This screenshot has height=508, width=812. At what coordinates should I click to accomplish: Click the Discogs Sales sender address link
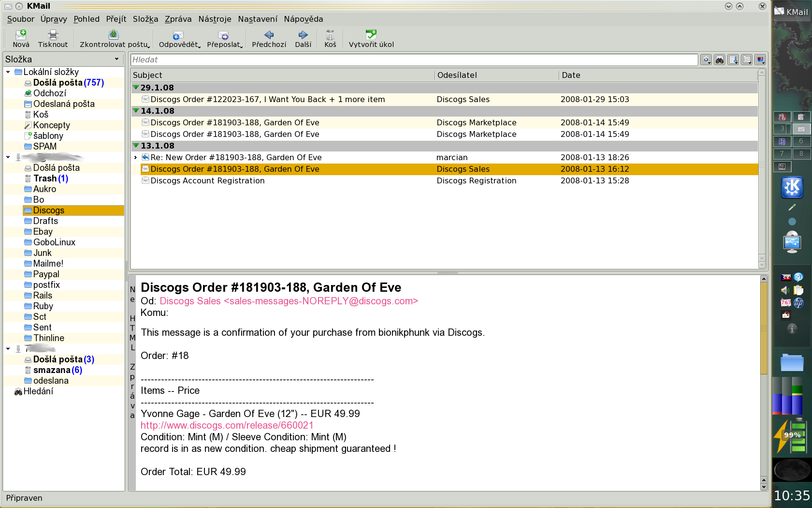(289, 301)
